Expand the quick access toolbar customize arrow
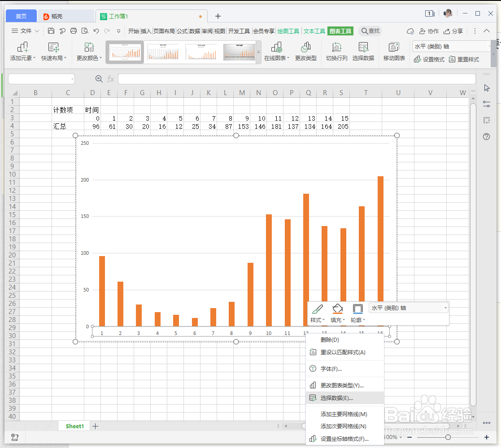Screen dimensions: 501x448 tap(118, 31)
